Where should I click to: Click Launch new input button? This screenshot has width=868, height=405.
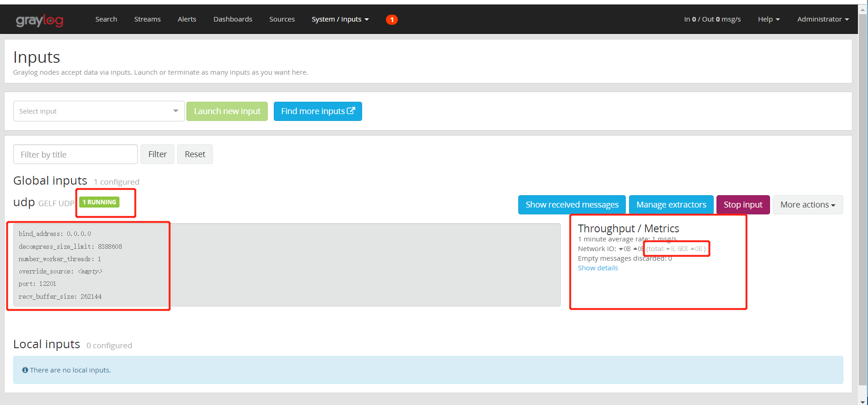coord(227,111)
